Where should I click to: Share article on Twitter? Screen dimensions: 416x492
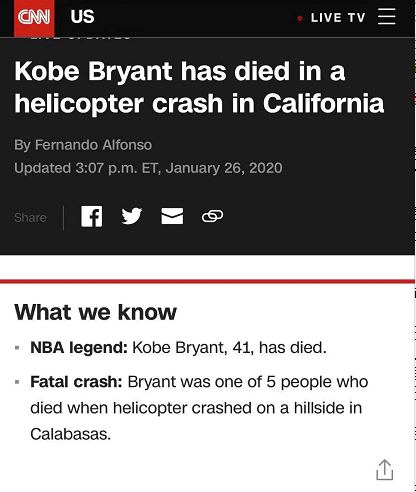(x=132, y=216)
